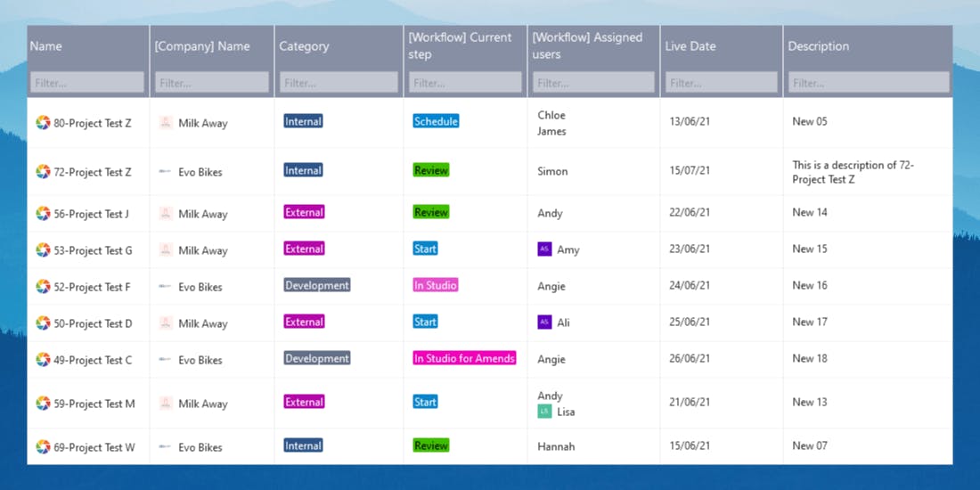Click Internal tag in 80-Project Test Z row
This screenshot has height=490, width=980.
(303, 121)
